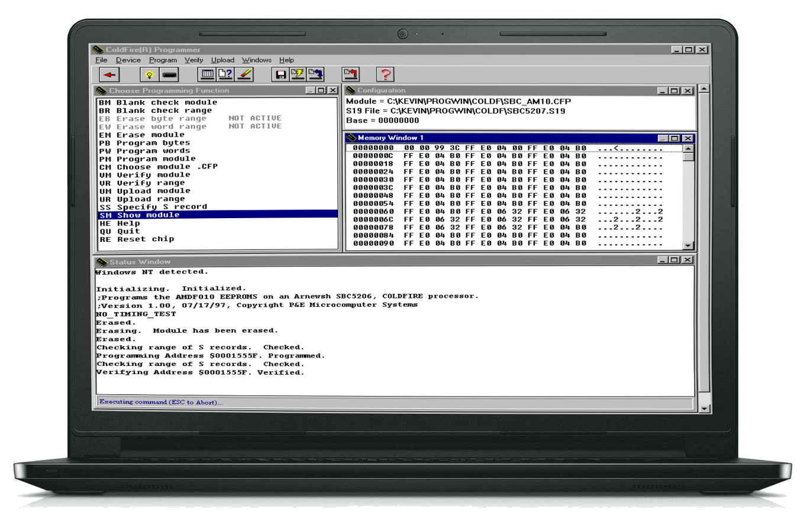This screenshot has height=532, width=807.
Task: Click the chip device toolbar icon
Action: (169, 74)
